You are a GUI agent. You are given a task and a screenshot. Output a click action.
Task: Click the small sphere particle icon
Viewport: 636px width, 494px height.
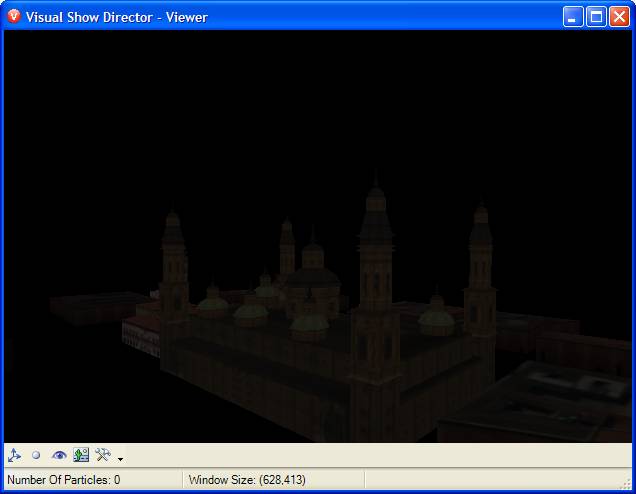[36, 455]
